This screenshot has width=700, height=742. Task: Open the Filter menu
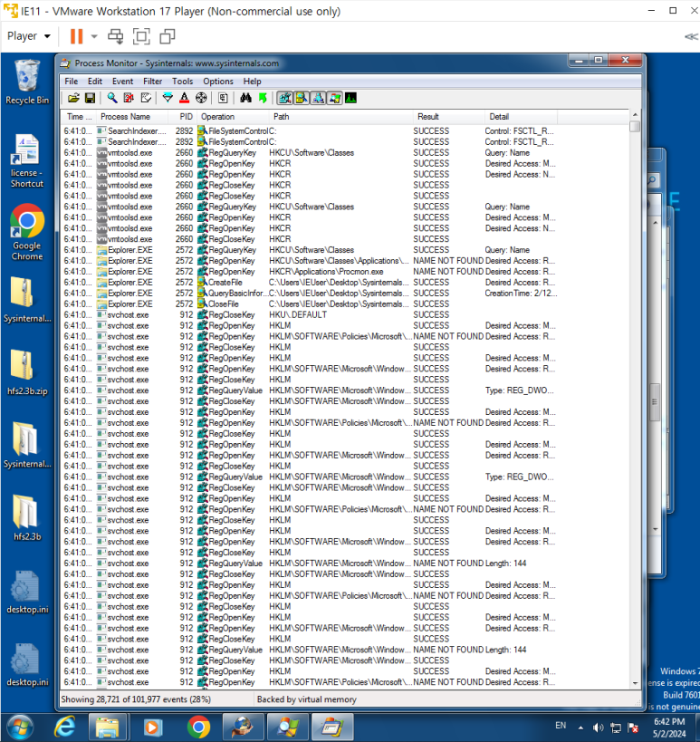point(152,82)
